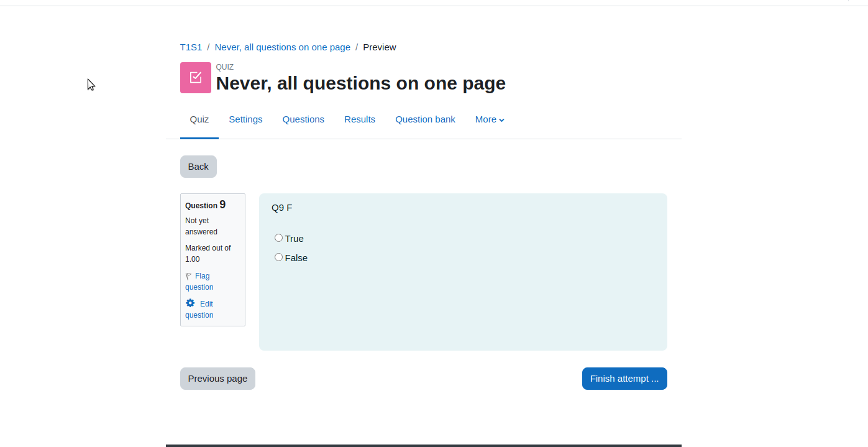The width and height of the screenshot is (868, 447).
Task: Click the True answer label
Action: point(295,239)
